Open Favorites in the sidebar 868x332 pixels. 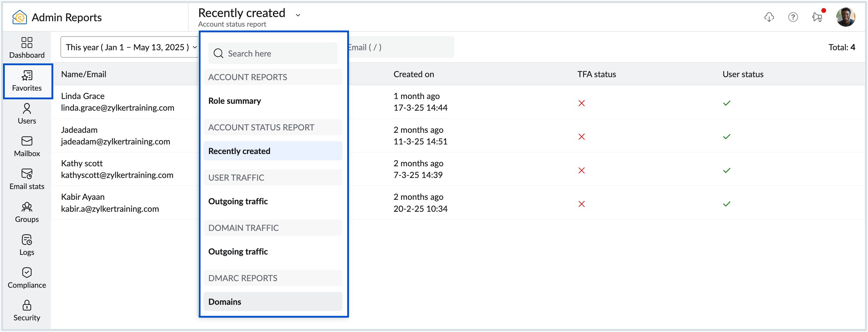click(x=27, y=81)
